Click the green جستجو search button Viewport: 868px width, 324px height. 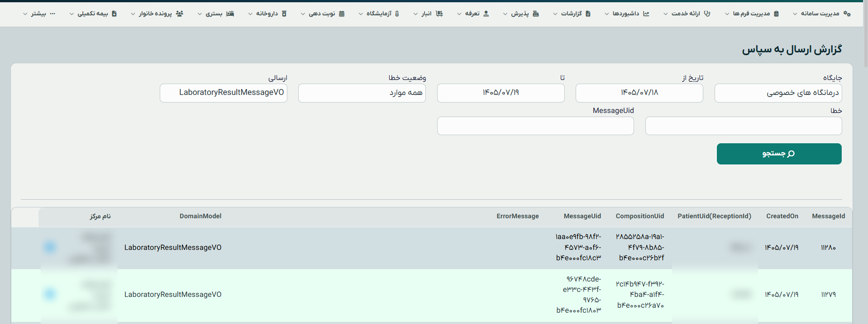[x=779, y=154]
